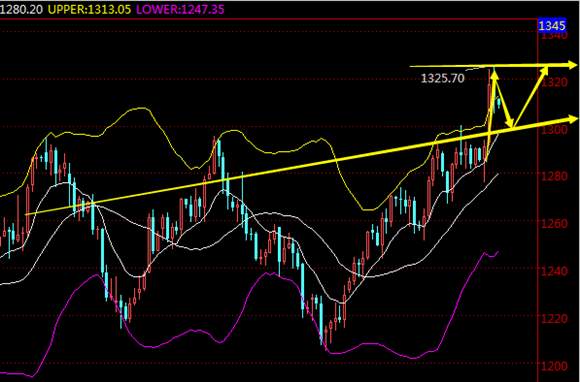Image resolution: width=580 pixels, height=382 pixels.
Task: Click the 1200 price axis label
Action: pyautogui.click(x=554, y=365)
